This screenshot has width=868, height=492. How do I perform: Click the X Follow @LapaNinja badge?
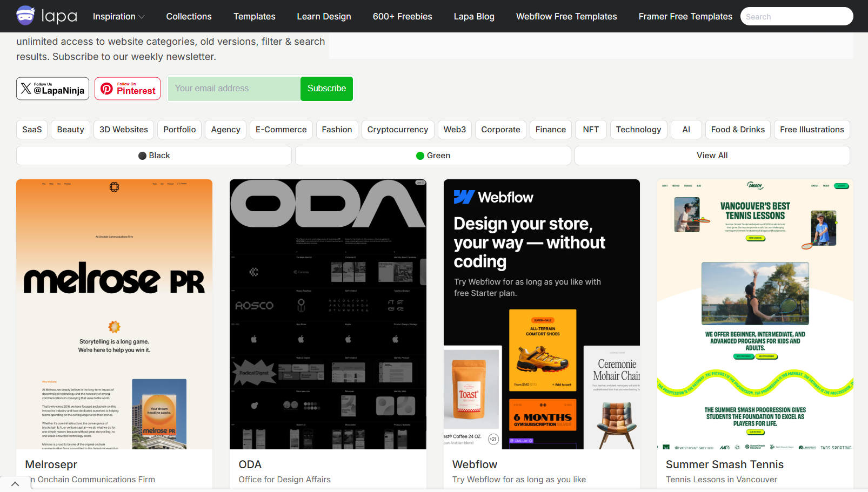[x=52, y=89]
